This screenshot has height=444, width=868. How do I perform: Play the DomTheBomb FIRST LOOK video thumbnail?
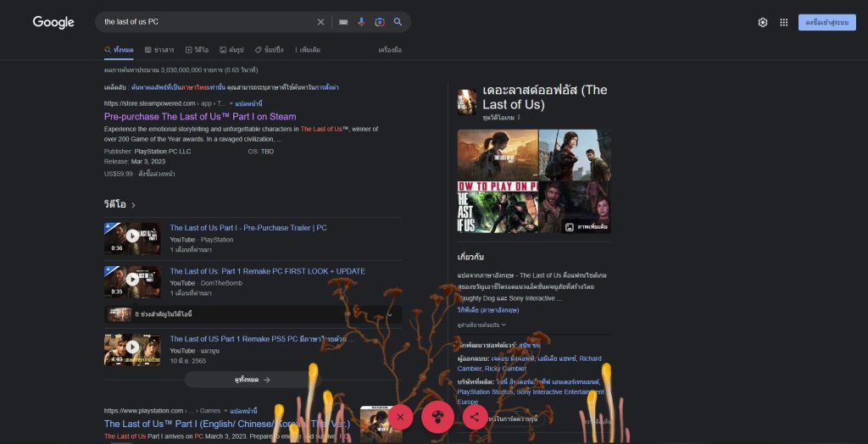coord(132,282)
